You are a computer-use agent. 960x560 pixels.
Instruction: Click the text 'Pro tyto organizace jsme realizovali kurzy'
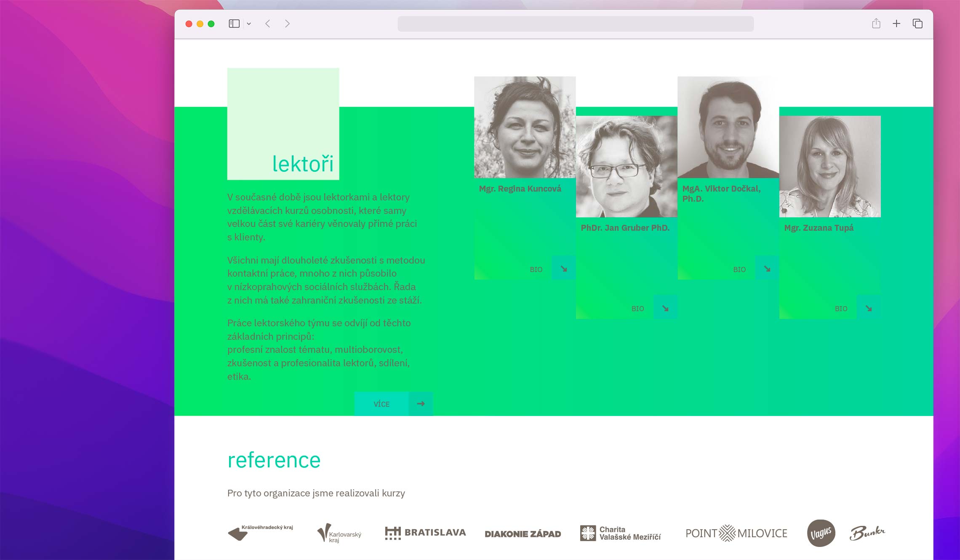click(316, 493)
